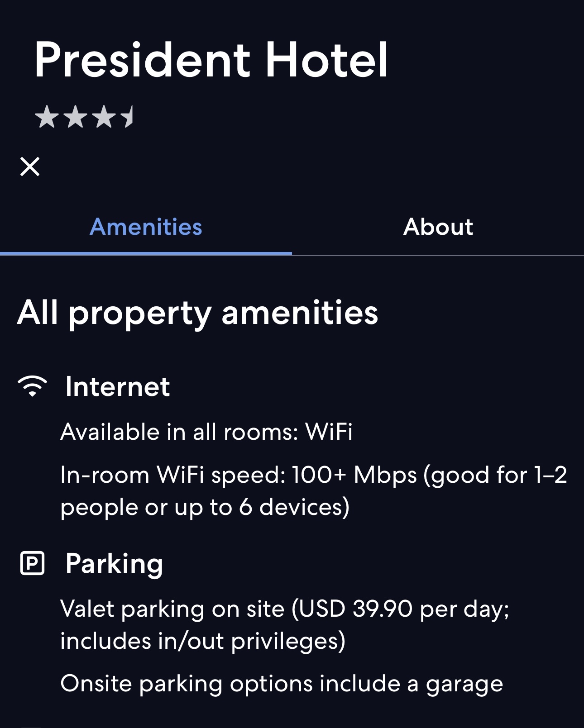Switch to the About tab
Viewport: 584px width, 728px height.
[438, 227]
